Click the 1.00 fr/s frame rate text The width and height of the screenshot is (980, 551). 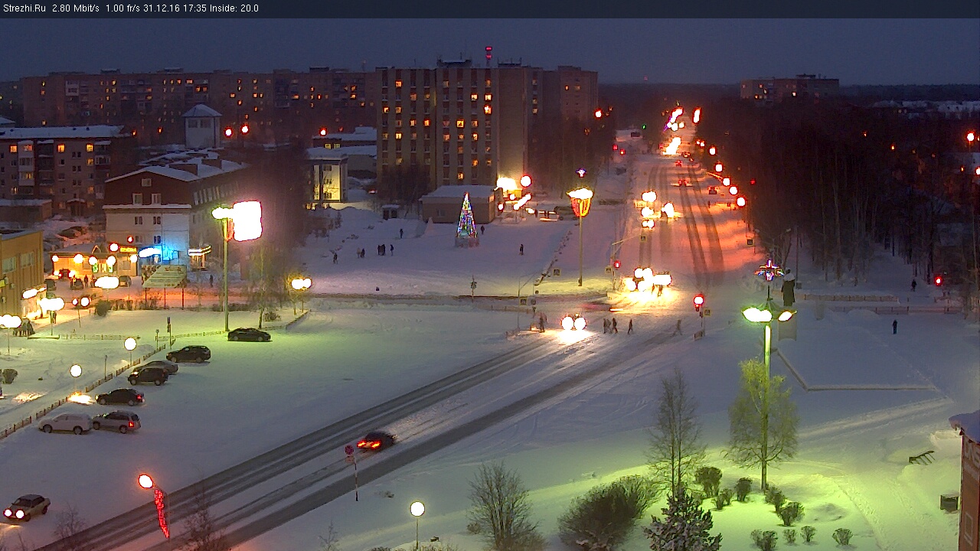(x=122, y=8)
